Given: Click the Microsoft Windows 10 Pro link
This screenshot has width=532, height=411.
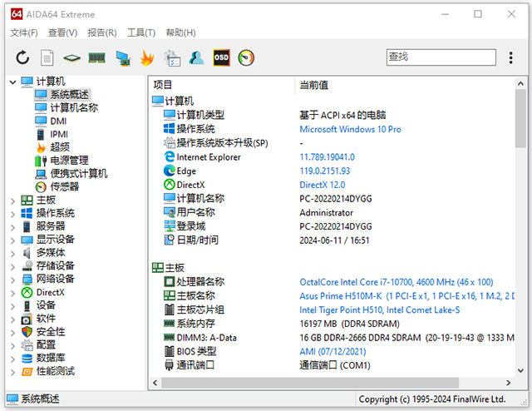Looking at the screenshot, I should (350, 130).
